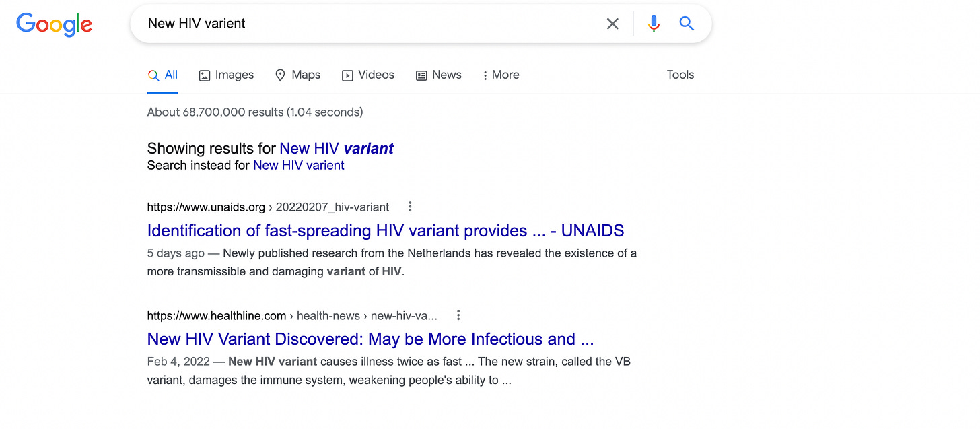Go to the Google logo homepage

tap(55, 24)
